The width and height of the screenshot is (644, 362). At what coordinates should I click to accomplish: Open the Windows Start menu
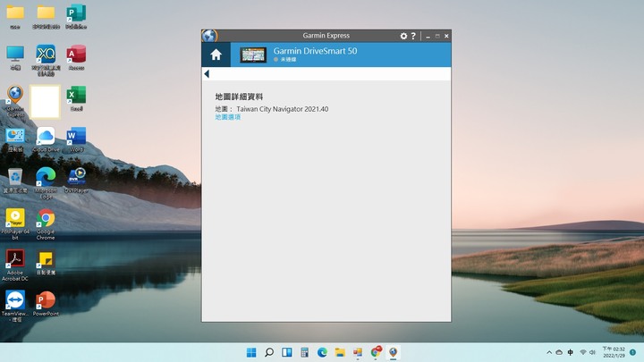coord(251,352)
